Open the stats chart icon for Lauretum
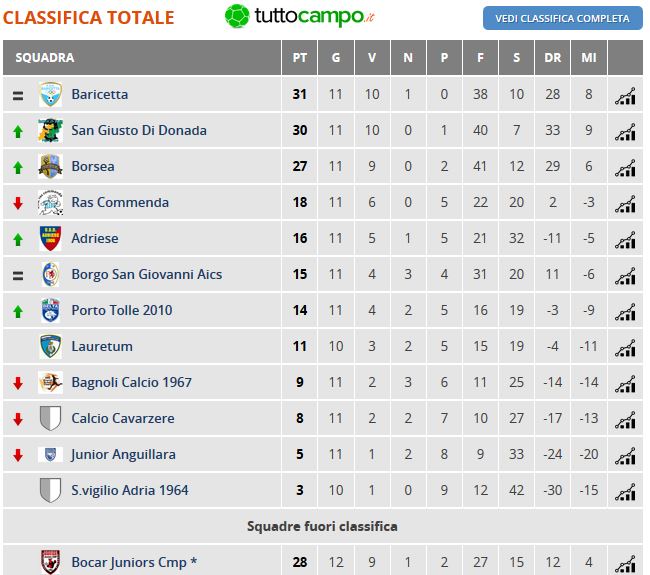The width and height of the screenshot is (650, 575). 625,348
